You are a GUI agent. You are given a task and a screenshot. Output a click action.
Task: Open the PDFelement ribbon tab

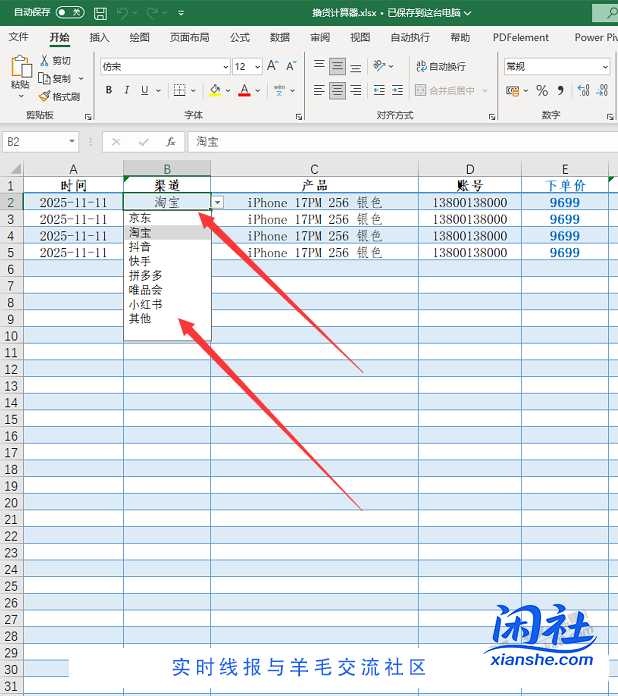point(521,37)
